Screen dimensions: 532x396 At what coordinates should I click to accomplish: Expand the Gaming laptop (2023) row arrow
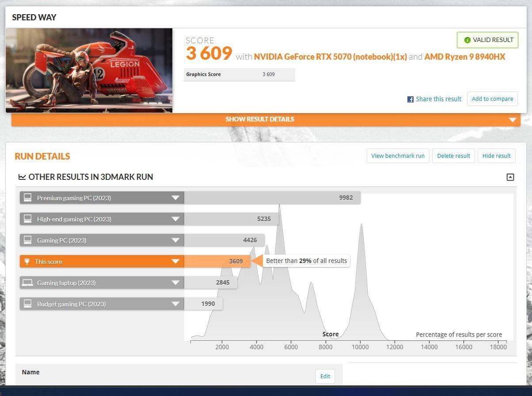[175, 283]
